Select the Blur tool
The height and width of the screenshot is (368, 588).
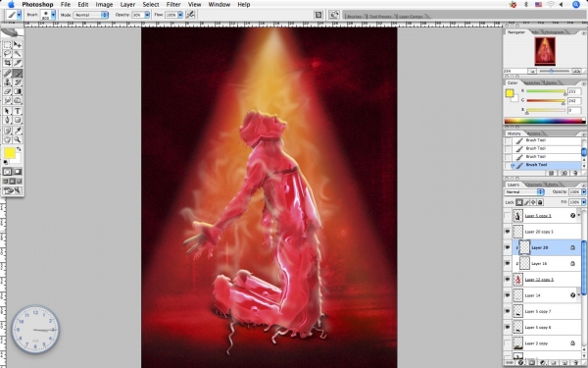coord(7,100)
